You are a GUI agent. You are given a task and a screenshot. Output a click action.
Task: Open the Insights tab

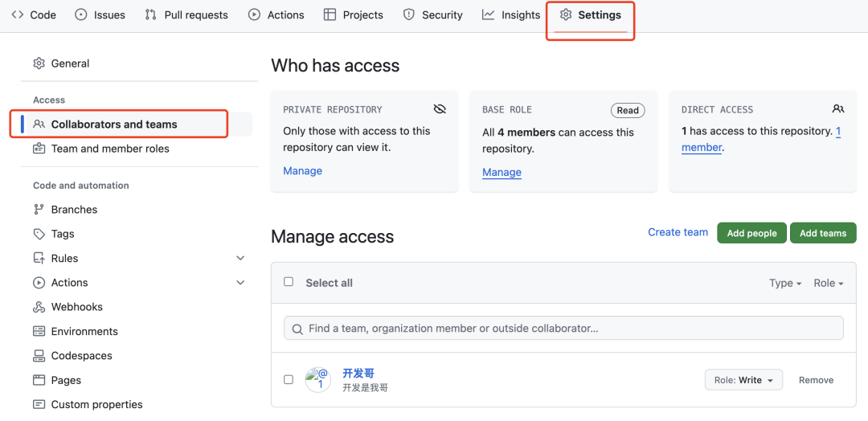(511, 15)
